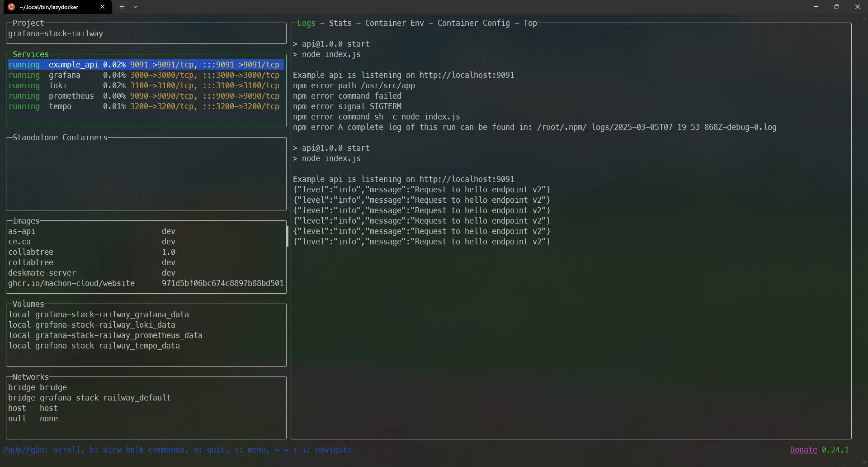Focus the Services panel title

click(x=30, y=54)
